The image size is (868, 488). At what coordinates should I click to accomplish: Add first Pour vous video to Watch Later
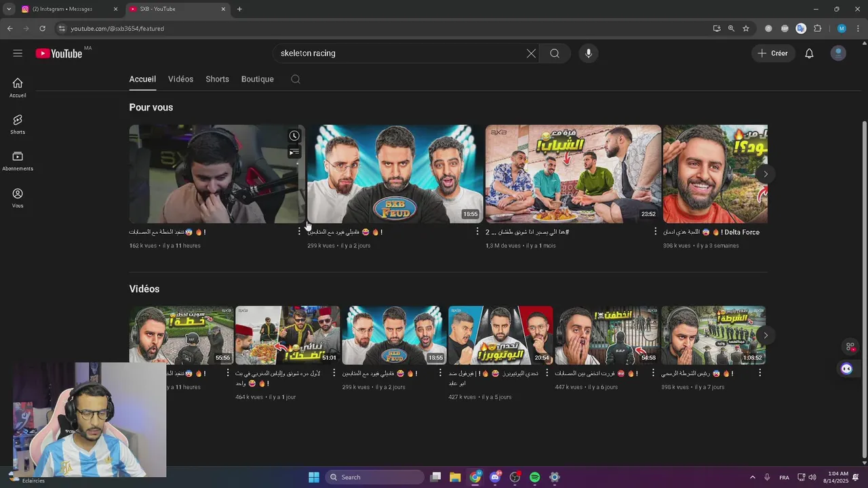[x=294, y=136]
